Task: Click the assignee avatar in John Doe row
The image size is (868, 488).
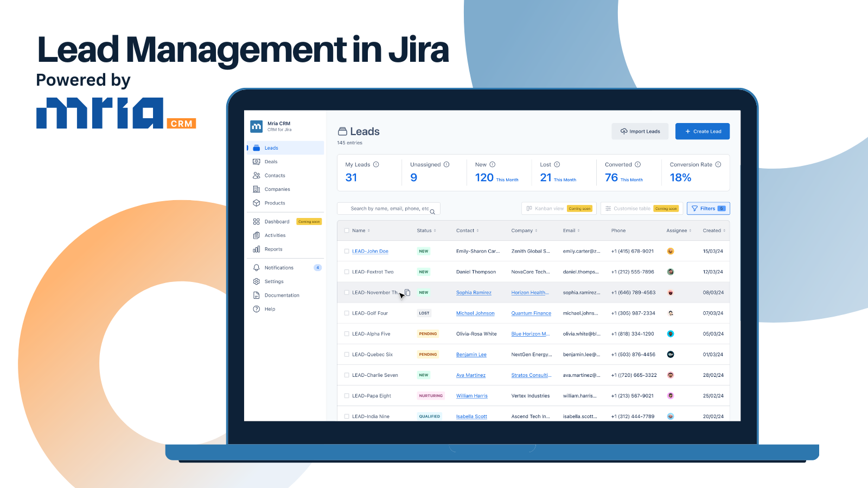Action: 671,251
